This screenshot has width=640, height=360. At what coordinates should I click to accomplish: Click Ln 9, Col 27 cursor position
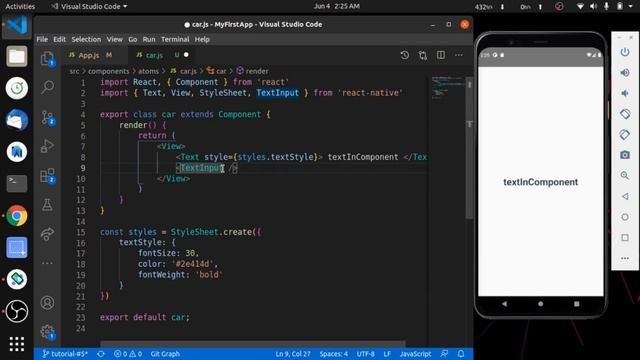293,354
